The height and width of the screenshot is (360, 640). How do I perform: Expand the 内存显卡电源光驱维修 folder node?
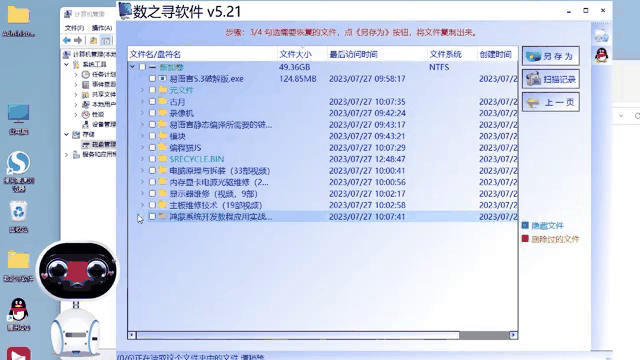click(x=142, y=182)
